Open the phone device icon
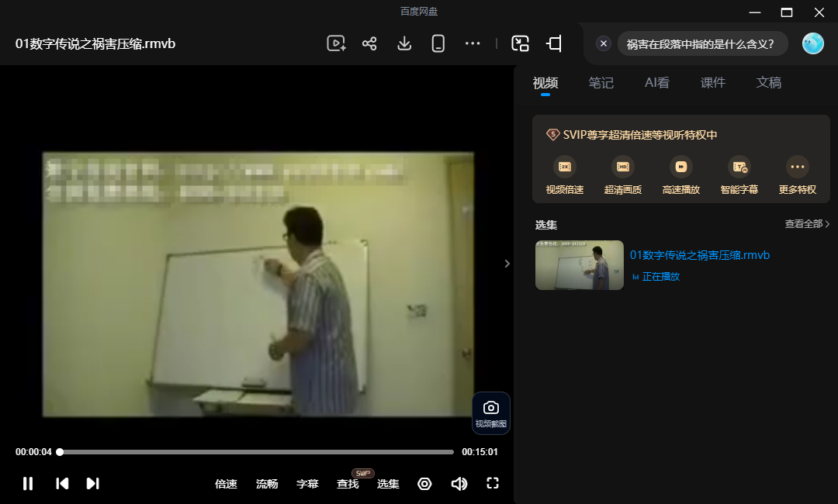The image size is (838, 504). coord(438,43)
